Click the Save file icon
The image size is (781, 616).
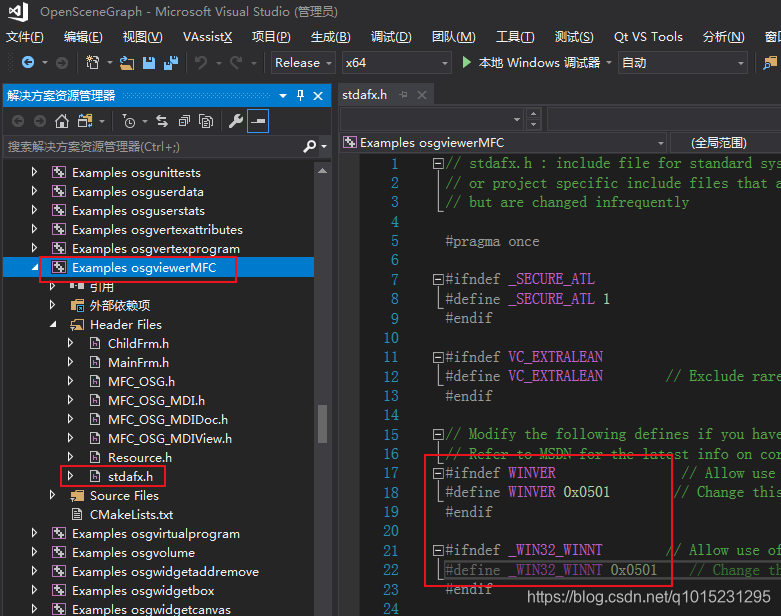pos(148,63)
